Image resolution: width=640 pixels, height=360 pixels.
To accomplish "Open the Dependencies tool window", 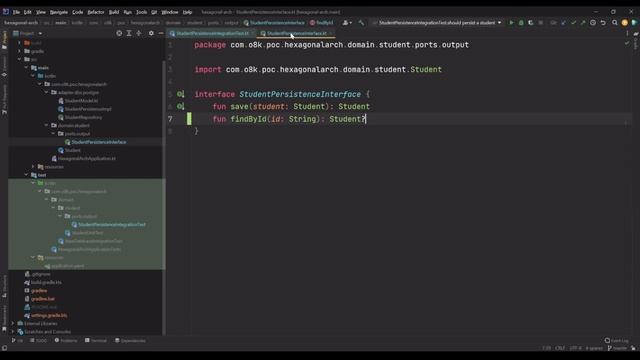I will pyautogui.click(x=131, y=340).
